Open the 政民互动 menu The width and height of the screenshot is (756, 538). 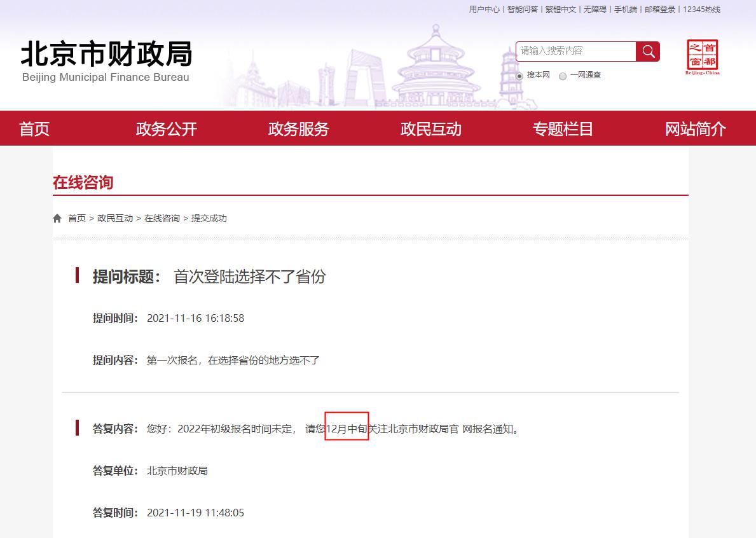click(x=431, y=128)
